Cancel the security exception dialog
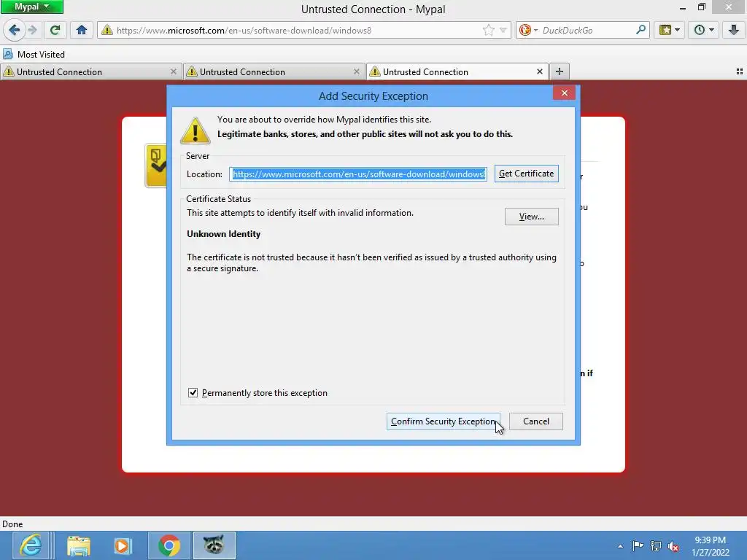Image resolution: width=747 pixels, height=560 pixels. [x=536, y=421]
